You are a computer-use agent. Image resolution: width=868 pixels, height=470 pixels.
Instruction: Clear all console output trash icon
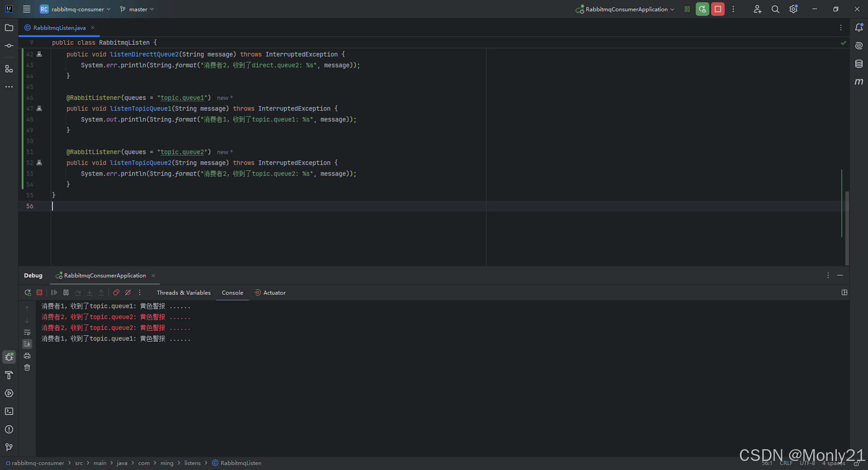click(27, 367)
